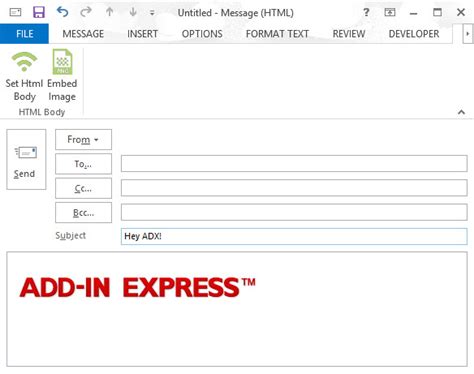
Task: Save the message using the floppy icon
Action: click(x=39, y=12)
